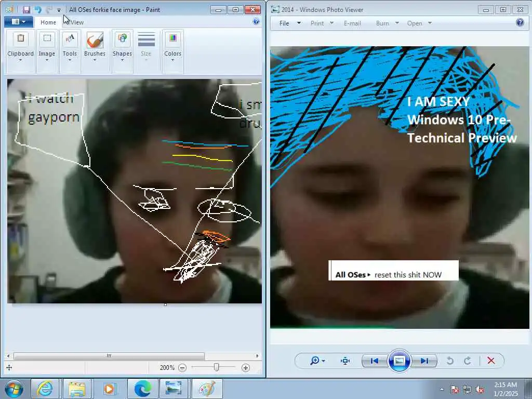Show hidden tray icons arrow

442,389
